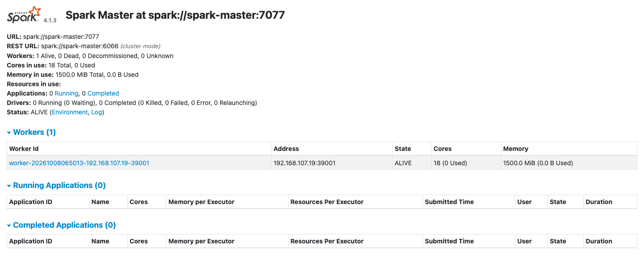Click '1500.0 MiB Total, 0.0 B Used' value
The height and width of the screenshot is (259, 644).
[x=97, y=75]
